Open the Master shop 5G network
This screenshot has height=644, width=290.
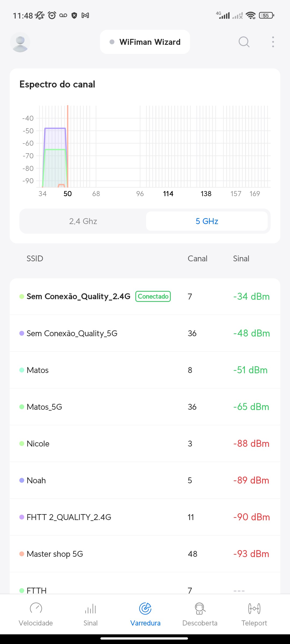point(55,554)
